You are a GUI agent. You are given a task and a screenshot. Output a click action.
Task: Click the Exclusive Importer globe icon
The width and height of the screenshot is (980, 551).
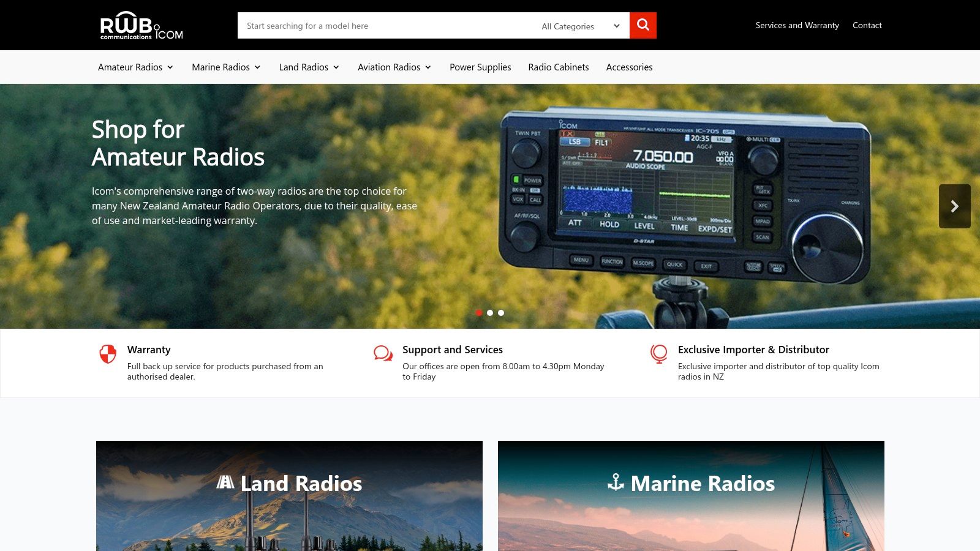(659, 354)
